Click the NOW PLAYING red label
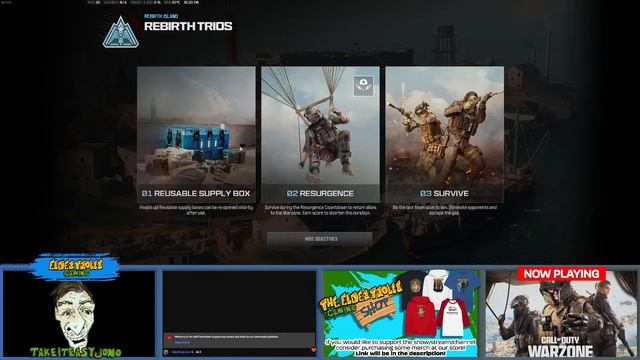This screenshot has width=640, height=360. 561,274
